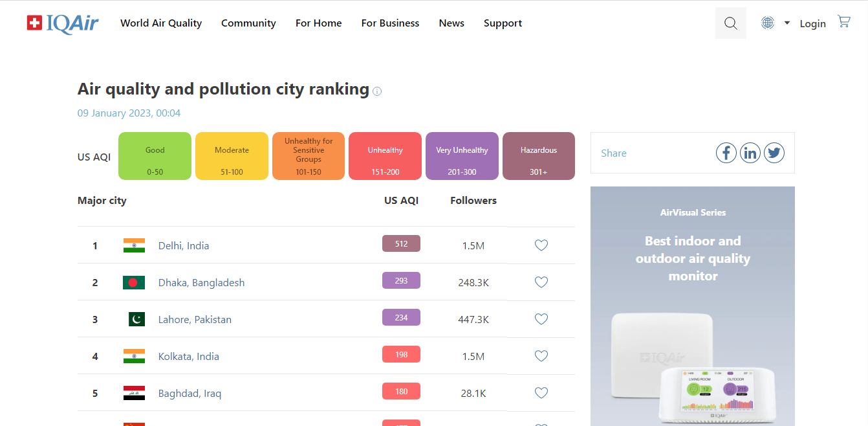Open Delhi, India city link
Image resolution: width=868 pixels, height=426 pixels.
184,245
